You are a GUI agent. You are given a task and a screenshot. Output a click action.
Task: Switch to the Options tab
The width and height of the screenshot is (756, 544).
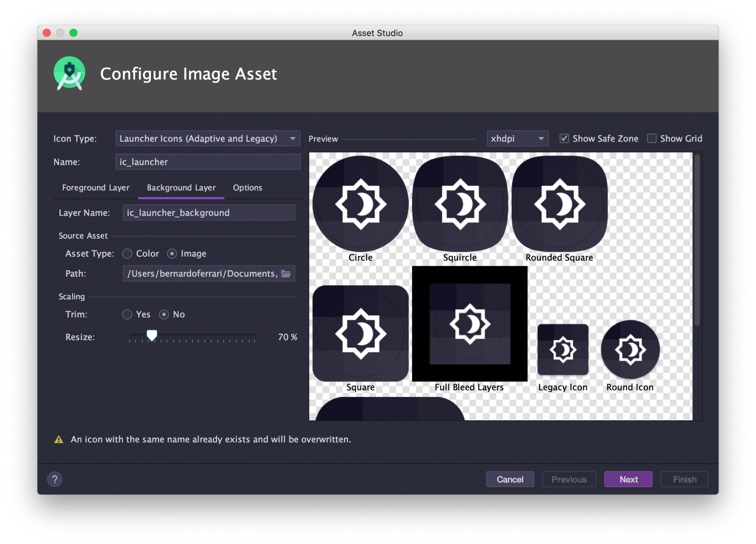point(247,188)
